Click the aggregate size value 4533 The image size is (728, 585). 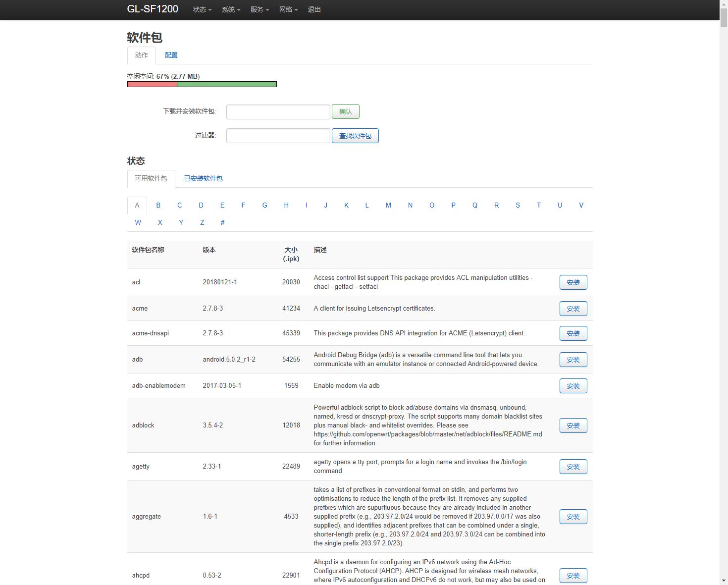click(x=291, y=516)
